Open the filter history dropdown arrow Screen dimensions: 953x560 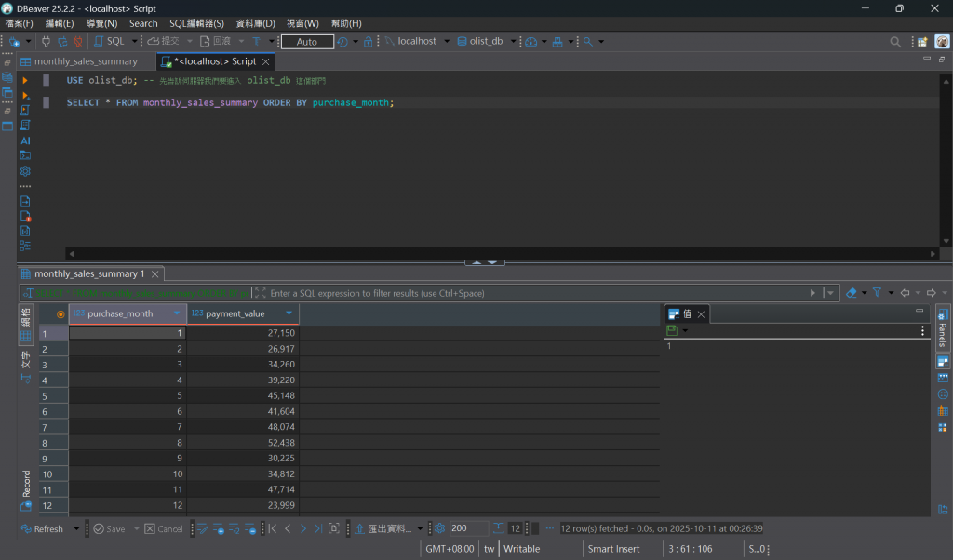click(x=830, y=293)
